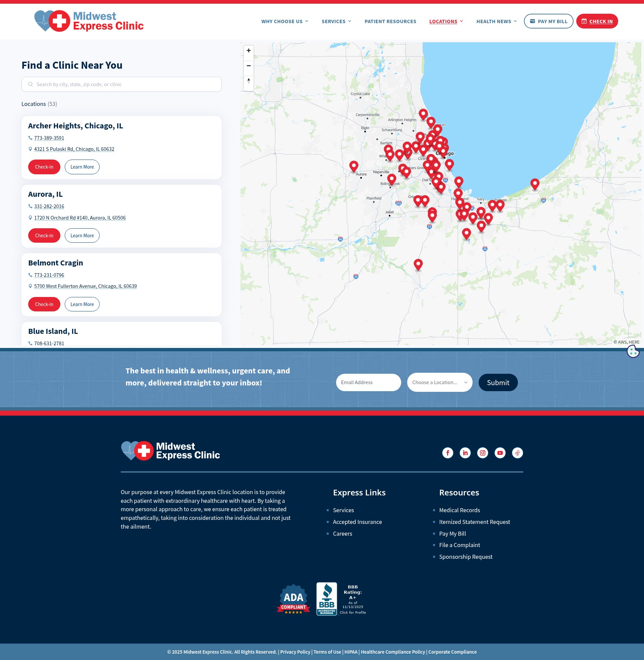Viewport: 644px width, 660px height.
Task: Click the Email Address input field
Action: pyautogui.click(x=368, y=382)
